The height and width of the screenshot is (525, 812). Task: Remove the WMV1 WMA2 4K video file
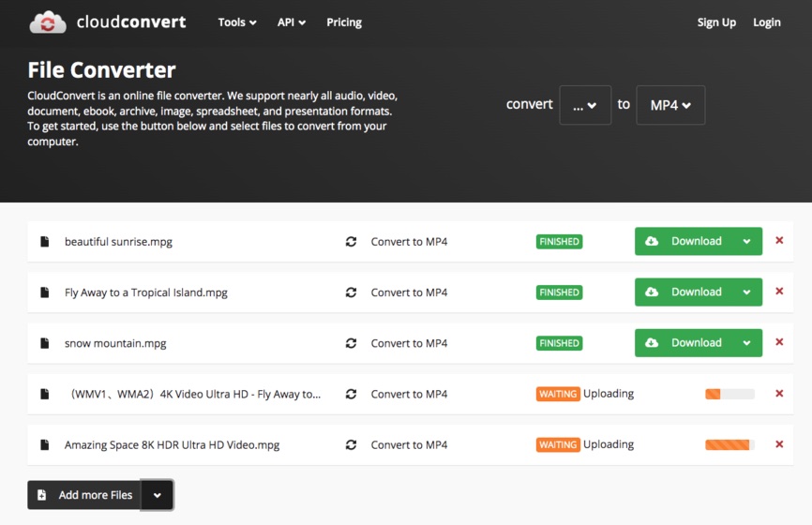point(779,394)
